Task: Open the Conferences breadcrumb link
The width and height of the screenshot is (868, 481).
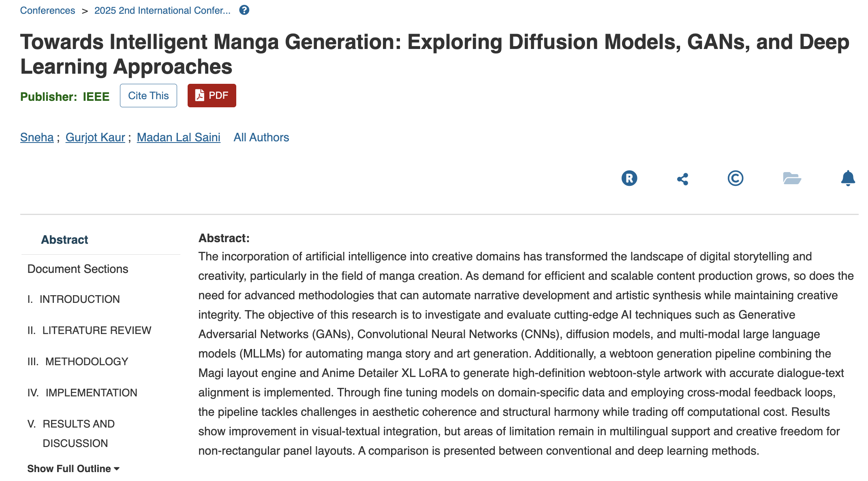Action: [x=47, y=11]
